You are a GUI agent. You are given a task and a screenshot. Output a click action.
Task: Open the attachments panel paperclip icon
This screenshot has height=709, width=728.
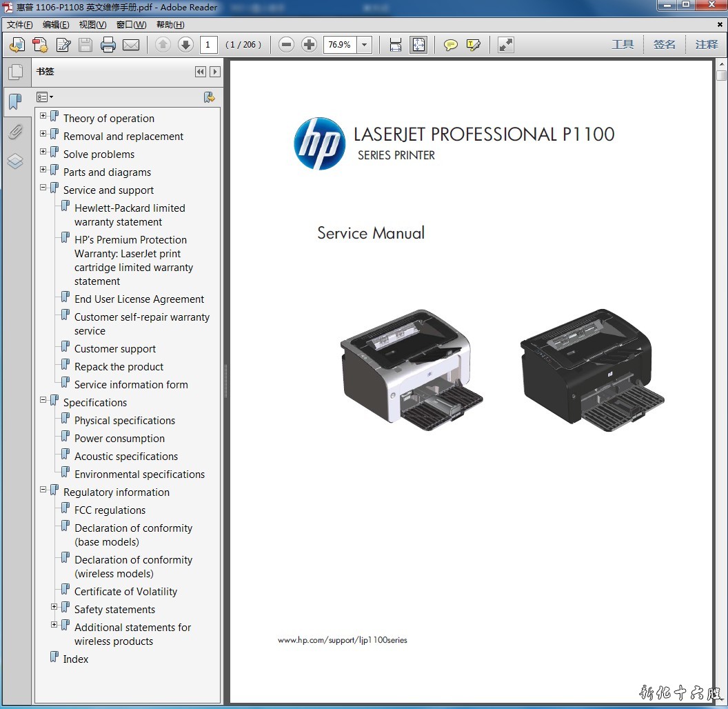(15, 132)
